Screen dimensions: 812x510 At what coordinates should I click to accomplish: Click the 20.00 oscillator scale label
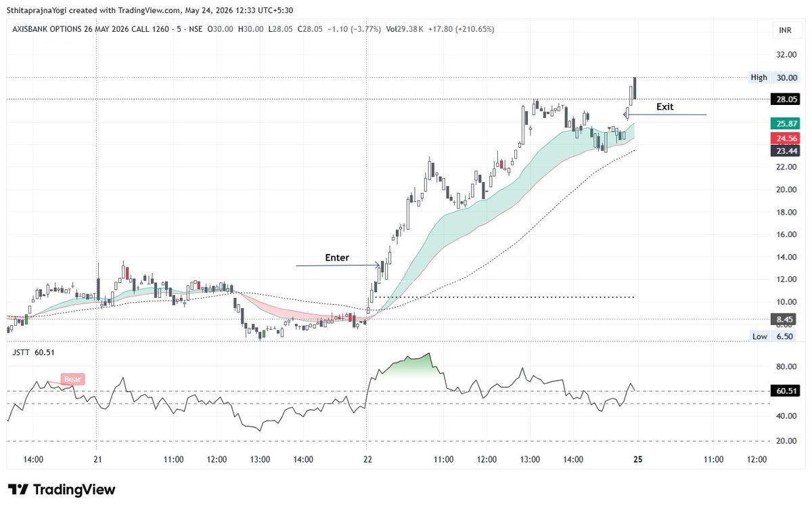click(786, 441)
